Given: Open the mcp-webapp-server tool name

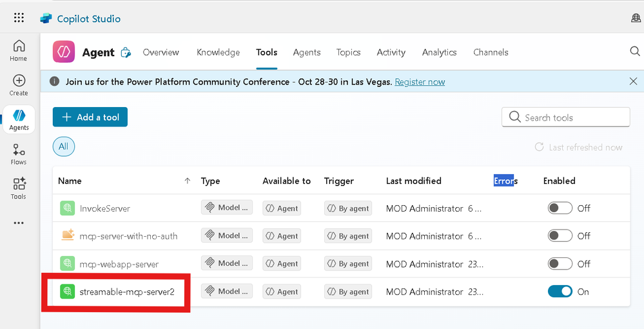Looking at the screenshot, I should click(119, 264).
